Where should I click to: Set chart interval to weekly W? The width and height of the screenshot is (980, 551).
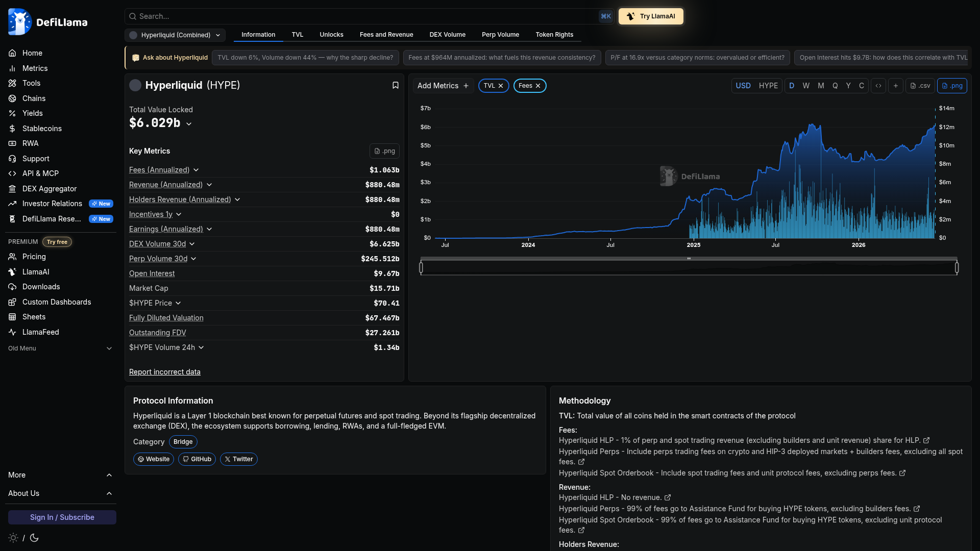806,86
